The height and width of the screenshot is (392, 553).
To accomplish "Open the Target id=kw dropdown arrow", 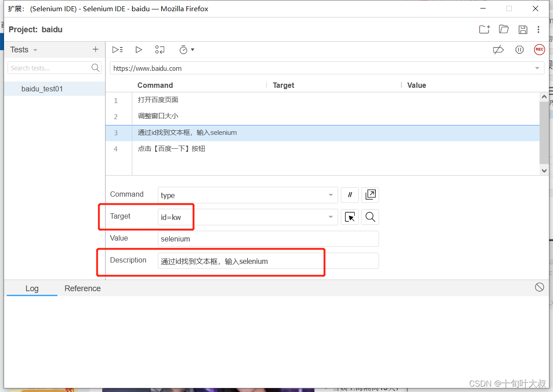I will (x=331, y=217).
